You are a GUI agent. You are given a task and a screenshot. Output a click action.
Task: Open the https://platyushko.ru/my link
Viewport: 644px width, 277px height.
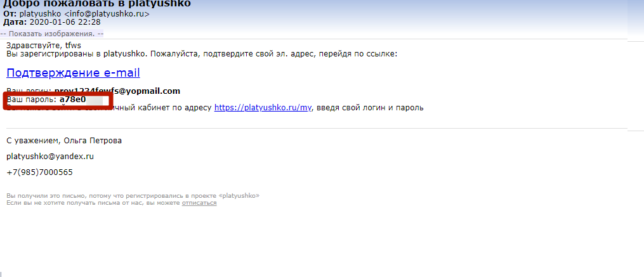click(263, 108)
